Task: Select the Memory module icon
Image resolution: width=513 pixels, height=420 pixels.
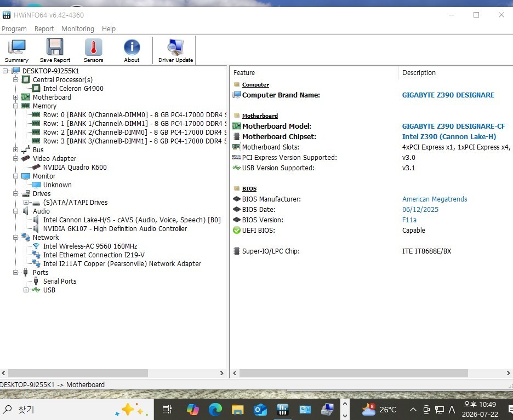Action: (26, 106)
